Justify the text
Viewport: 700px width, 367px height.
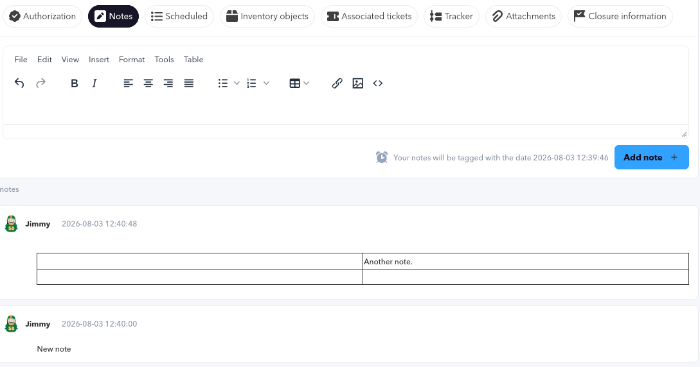pyautogui.click(x=189, y=83)
